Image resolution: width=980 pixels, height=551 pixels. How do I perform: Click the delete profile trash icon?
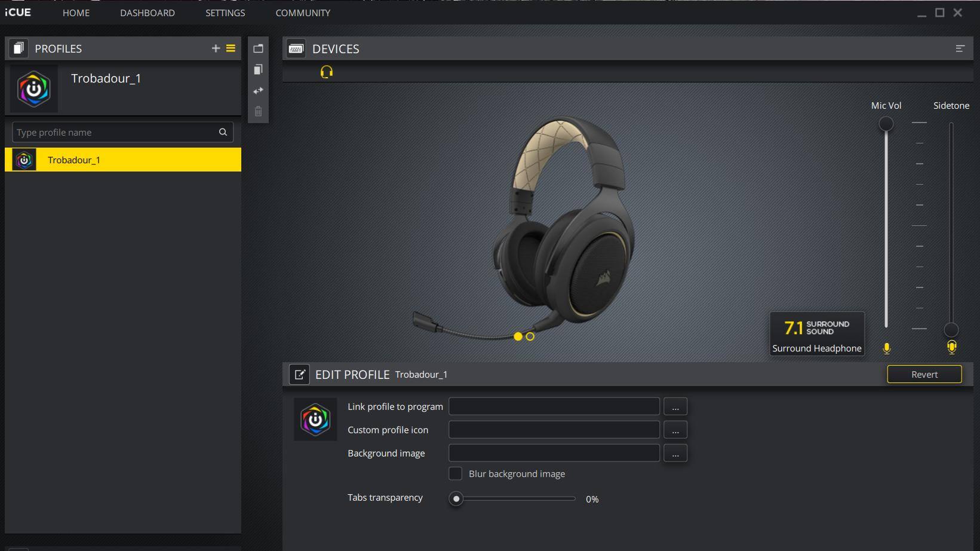click(x=258, y=111)
